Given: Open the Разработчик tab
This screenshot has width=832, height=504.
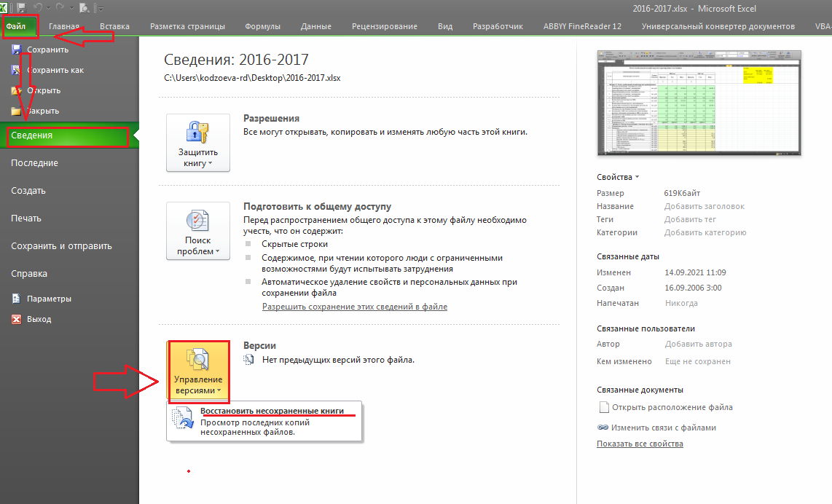Looking at the screenshot, I should click(x=498, y=26).
